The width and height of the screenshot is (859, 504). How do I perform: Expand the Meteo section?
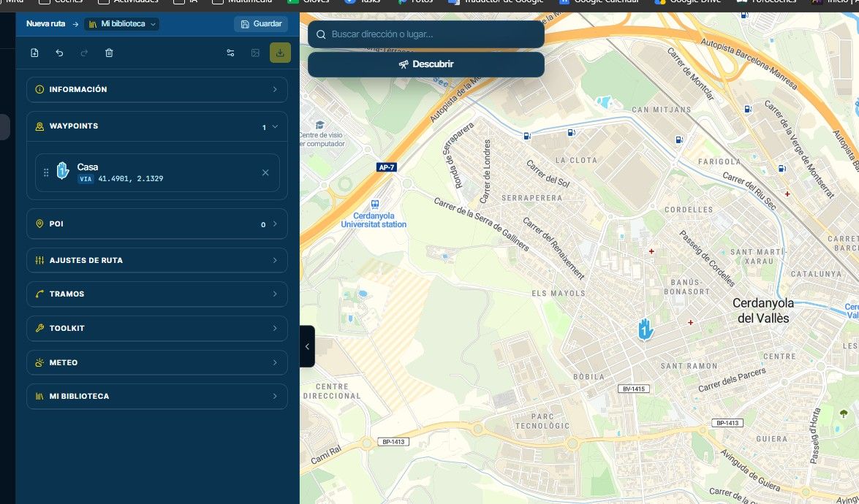pos(157,362)
